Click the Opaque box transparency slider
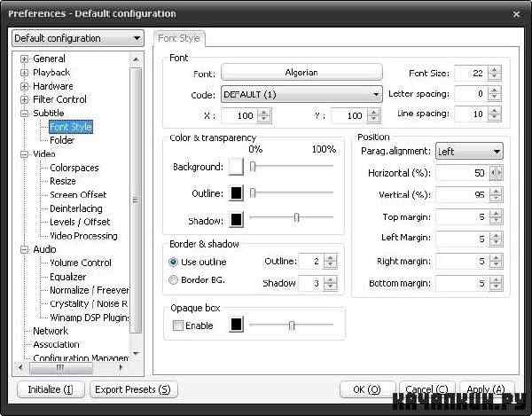 tap(292, 325)
